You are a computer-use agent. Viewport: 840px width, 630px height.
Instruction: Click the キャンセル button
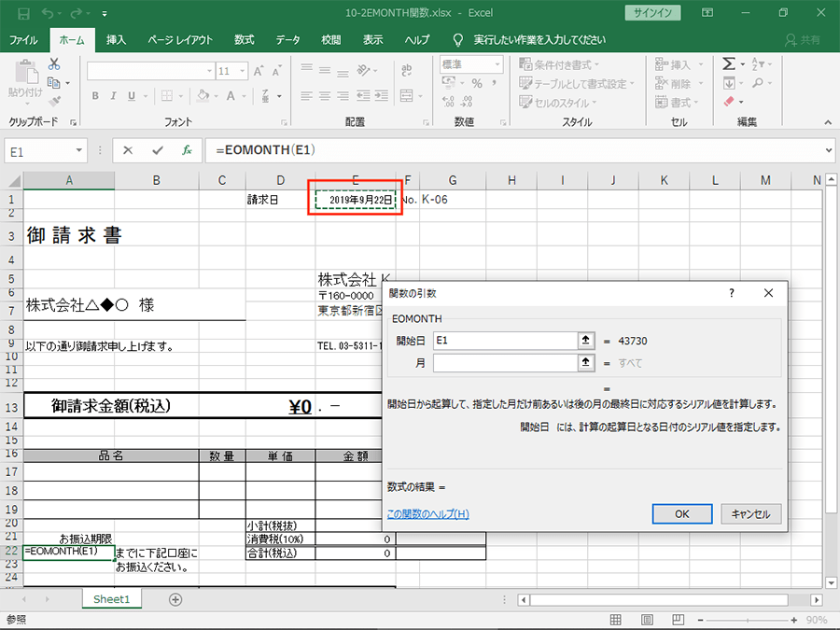[750, 514]
